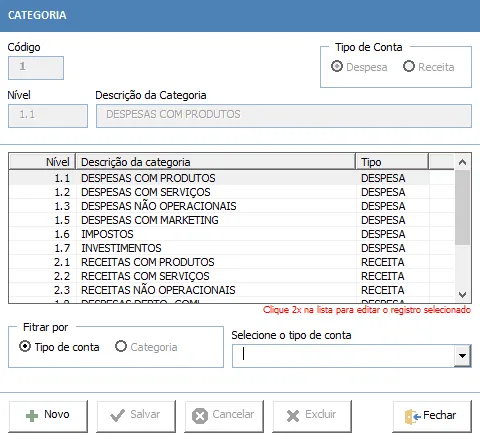Open the Selecione o tipo de conta dropdown arrow
Image resolution: width=480 pixels, height=439 pixels.
coord(462,356)
